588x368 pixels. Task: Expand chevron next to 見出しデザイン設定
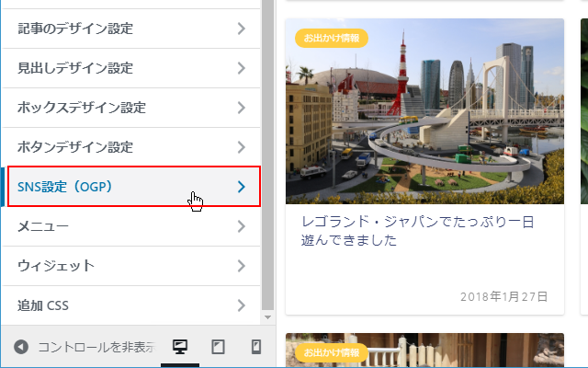[x=242, y=68]
